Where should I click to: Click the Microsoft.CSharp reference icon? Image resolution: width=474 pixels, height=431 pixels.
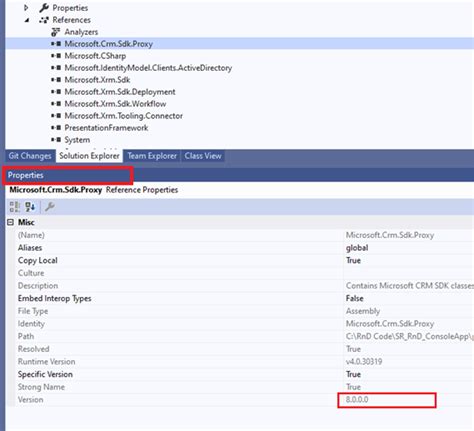click(x=56, y=56)
